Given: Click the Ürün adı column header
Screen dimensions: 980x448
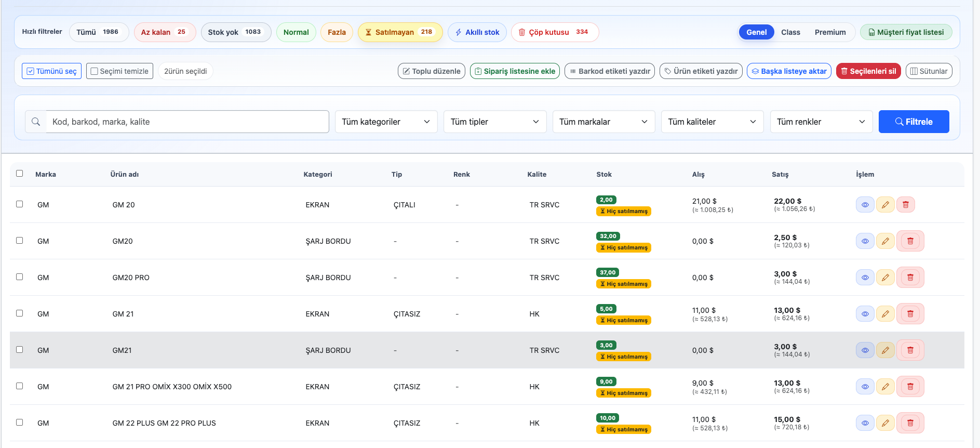Looking at the screenshot, I should (125, 175).
